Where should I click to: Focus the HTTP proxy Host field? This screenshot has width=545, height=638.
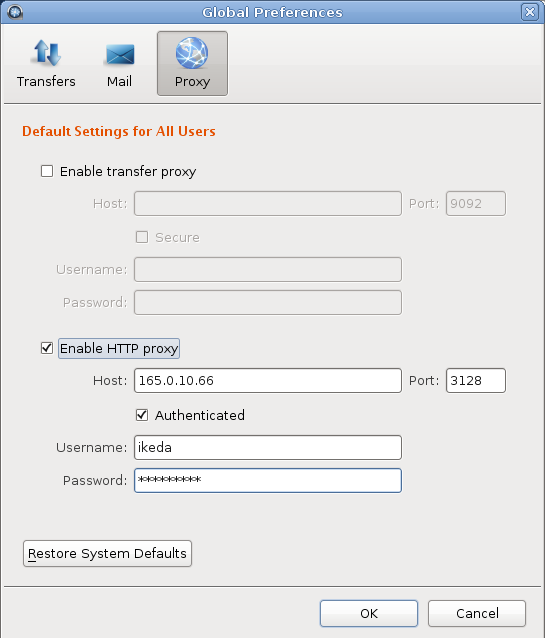(x=268, y=380)
